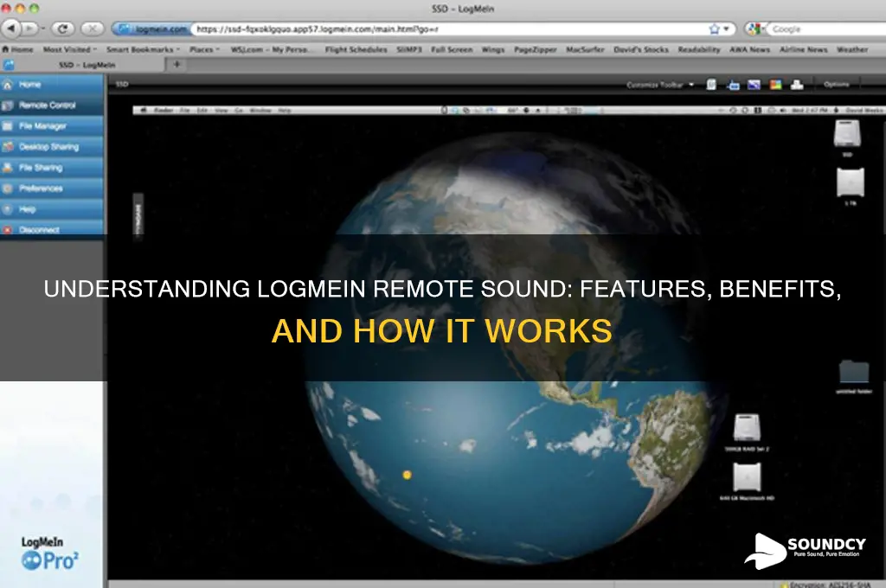Open the Customize Toolbar dropdown
Viewport: 886px width, 588px height.
(x=660, y=85)
